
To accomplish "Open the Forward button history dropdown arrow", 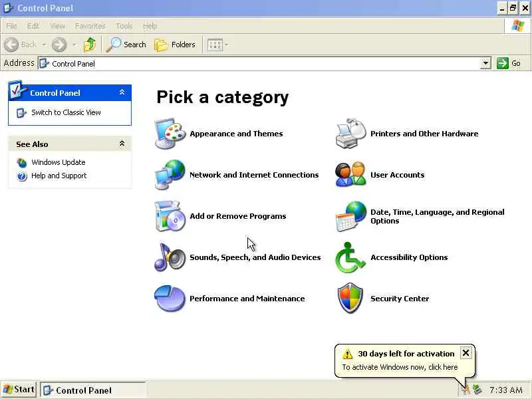I will 74,45.
